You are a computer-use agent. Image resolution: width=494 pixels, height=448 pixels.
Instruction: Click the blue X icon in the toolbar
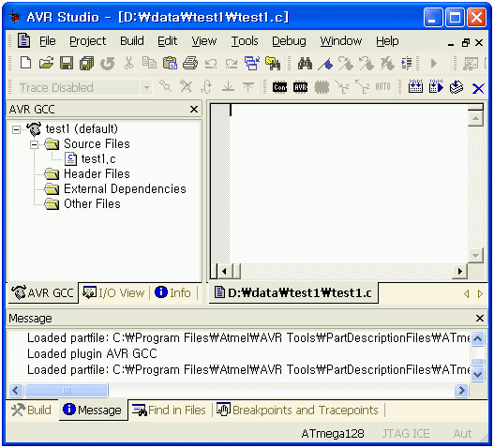coord(478,88)
